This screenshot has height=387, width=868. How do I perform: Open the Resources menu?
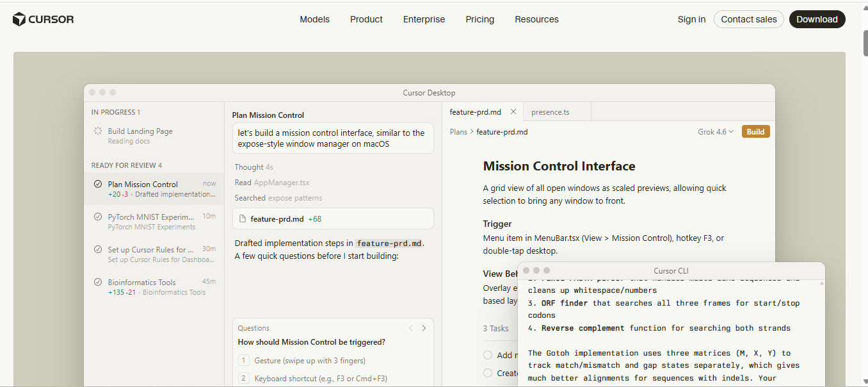(x=536, y=19)
